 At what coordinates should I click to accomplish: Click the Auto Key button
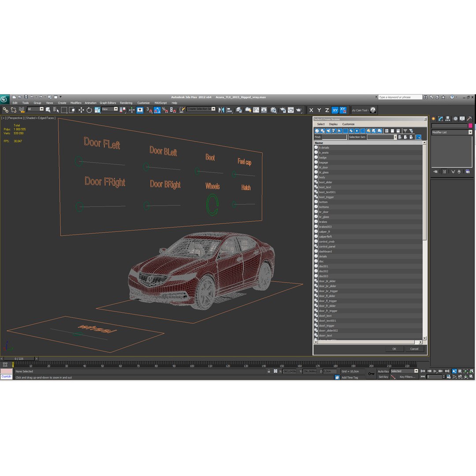click(383, 371)
